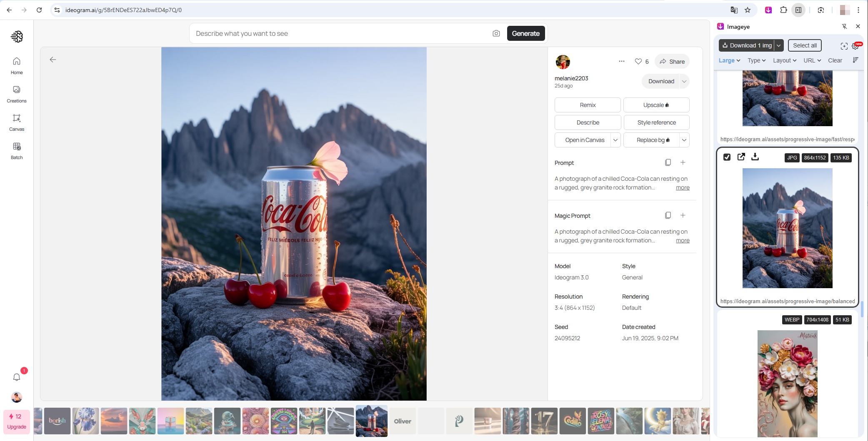The image size is (868, 441).
Task: Click the back arrow above image
Action: [53, 60]
